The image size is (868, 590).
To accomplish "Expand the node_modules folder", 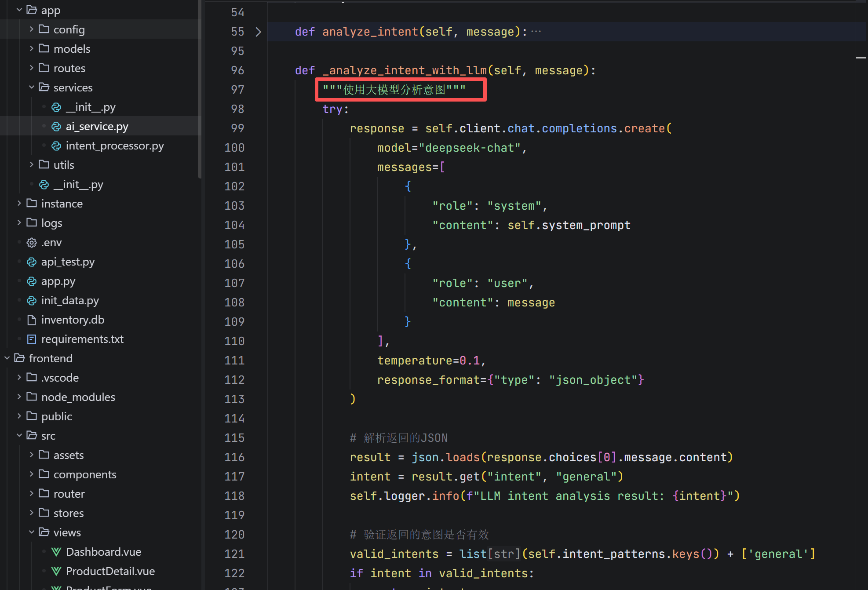I will [x=19, y=397].
